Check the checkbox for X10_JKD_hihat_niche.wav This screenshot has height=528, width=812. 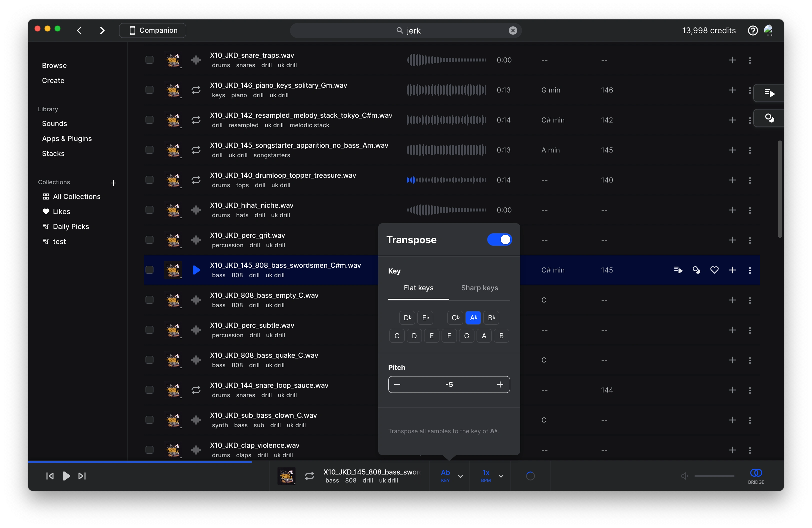click(149, 210)
